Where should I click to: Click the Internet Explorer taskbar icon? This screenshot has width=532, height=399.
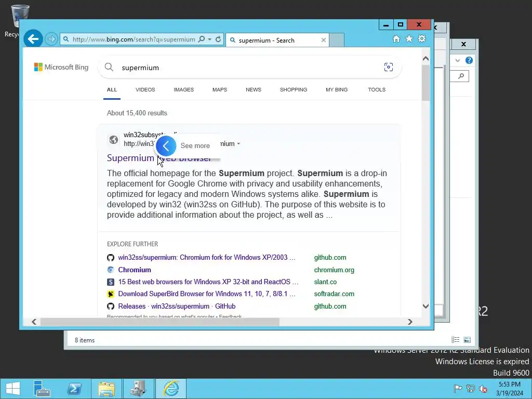(170, 389)
